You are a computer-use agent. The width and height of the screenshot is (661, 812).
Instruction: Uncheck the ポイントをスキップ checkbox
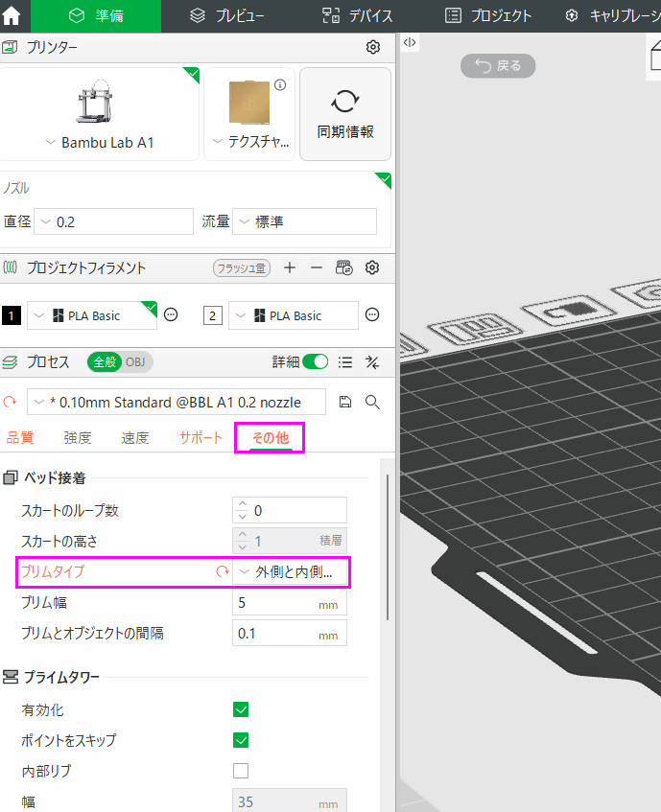click(x=241, y=740)
